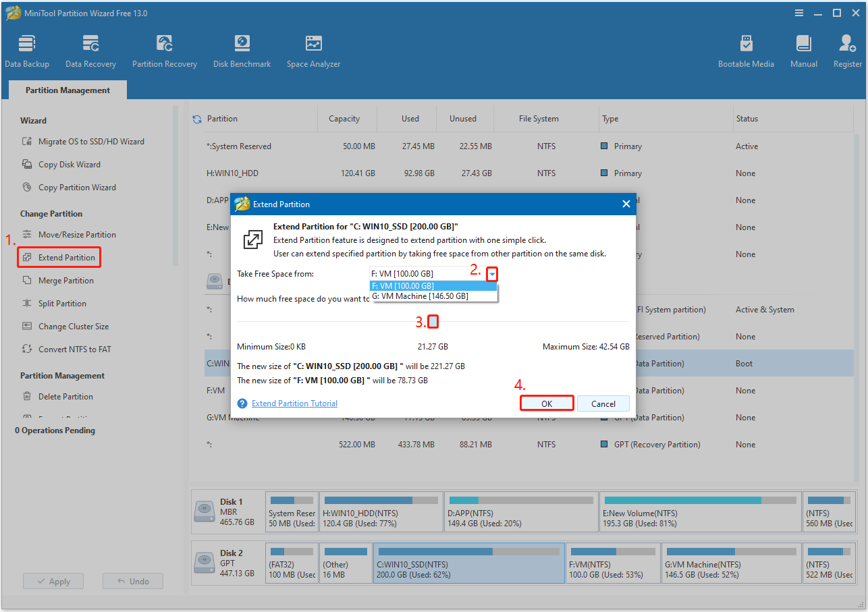Open the Space Analyzer tool
Screen dimensions: 868x612
[x=313, y=49]
